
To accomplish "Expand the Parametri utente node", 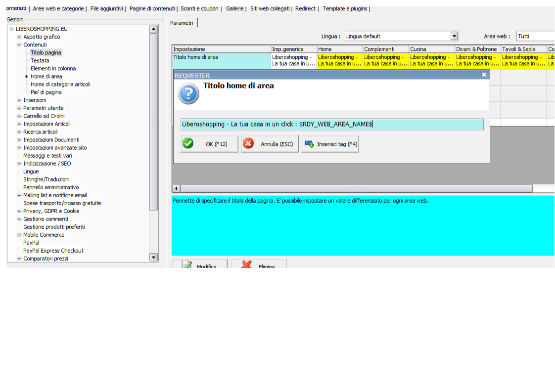I will 19,108.
